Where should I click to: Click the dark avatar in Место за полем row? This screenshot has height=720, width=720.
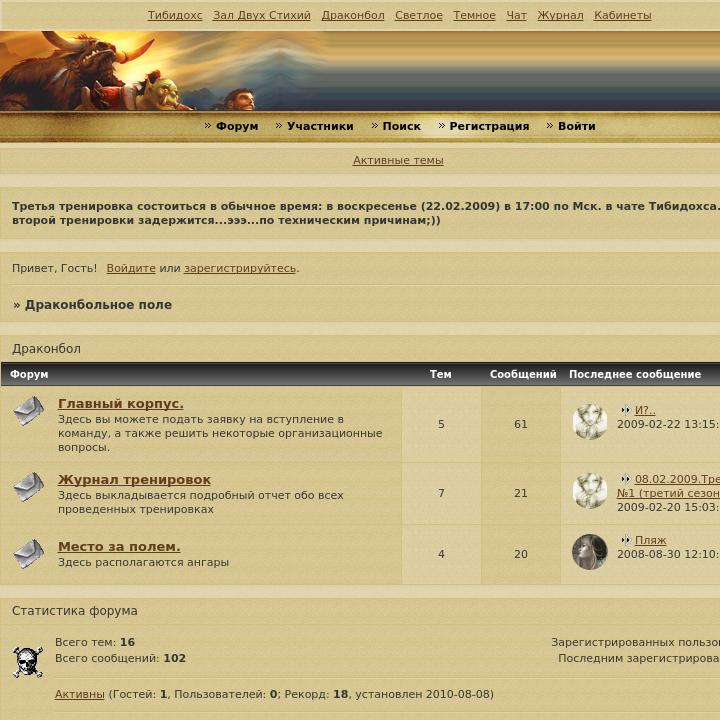coord(590,552)
